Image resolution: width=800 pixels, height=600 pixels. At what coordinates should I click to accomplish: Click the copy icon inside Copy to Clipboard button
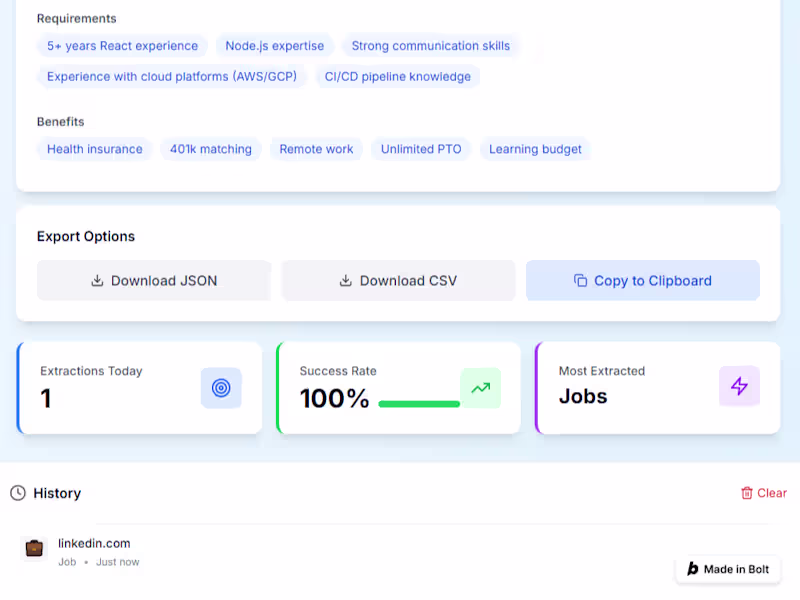[x=581, y=281]
